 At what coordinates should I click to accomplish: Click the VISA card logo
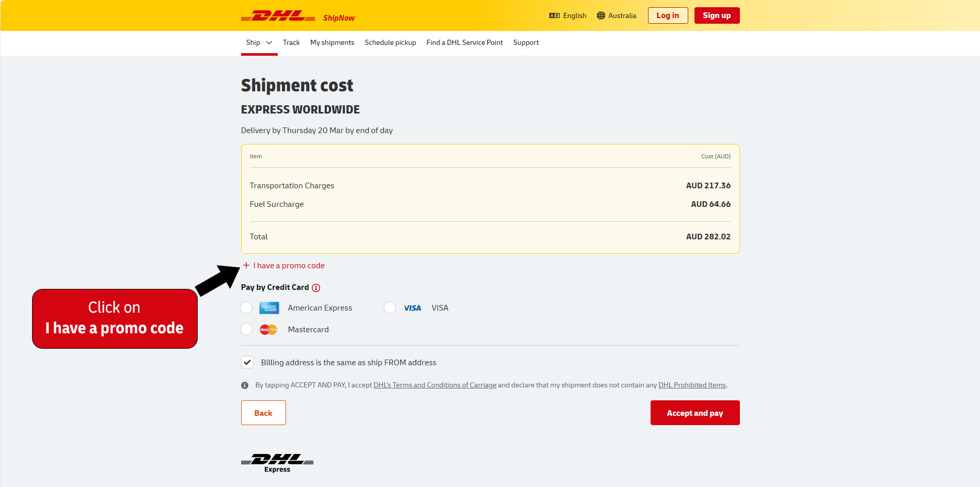(413, 308)
